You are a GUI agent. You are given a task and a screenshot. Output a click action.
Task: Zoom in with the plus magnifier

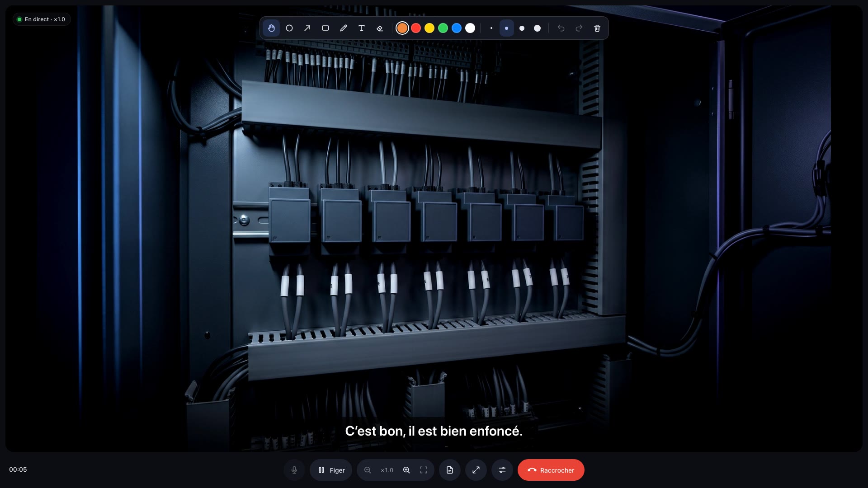pyautogui.click(x=406, y=470)
